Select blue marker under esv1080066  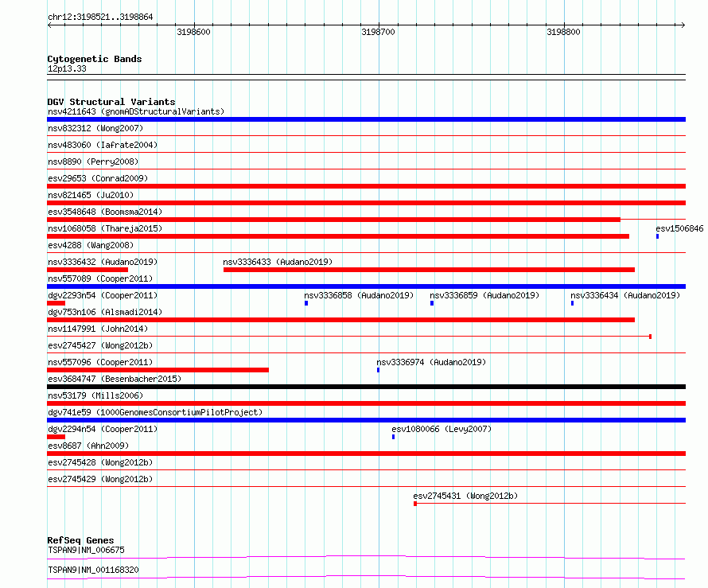(x=393, y=437)
